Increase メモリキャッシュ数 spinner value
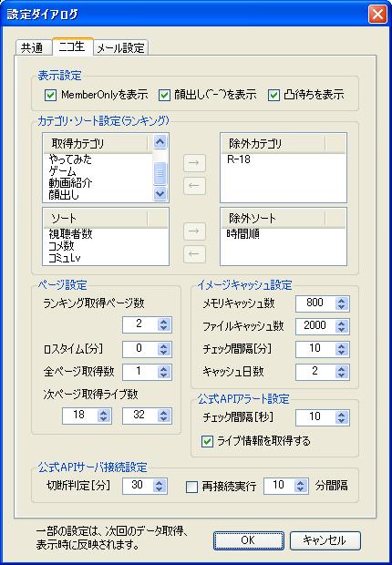Viewport: 392px width, 565px height. tap(341, 300)
